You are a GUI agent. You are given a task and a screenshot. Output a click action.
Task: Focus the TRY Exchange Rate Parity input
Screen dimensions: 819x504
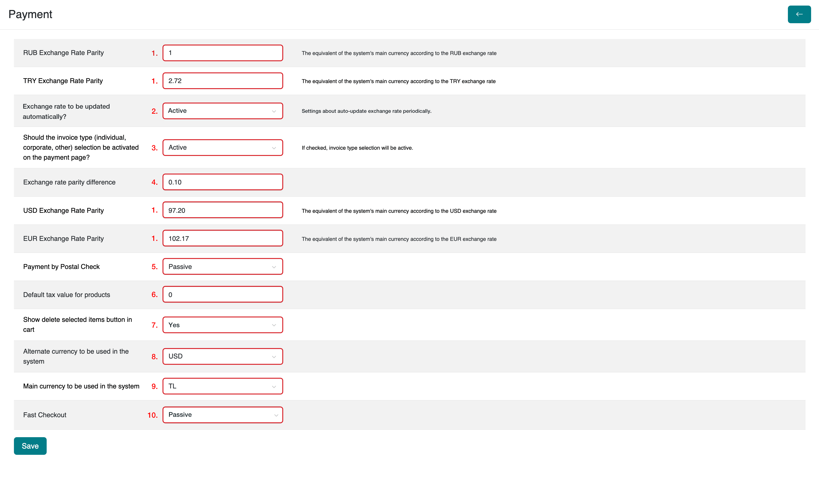(x=222, y=81)
